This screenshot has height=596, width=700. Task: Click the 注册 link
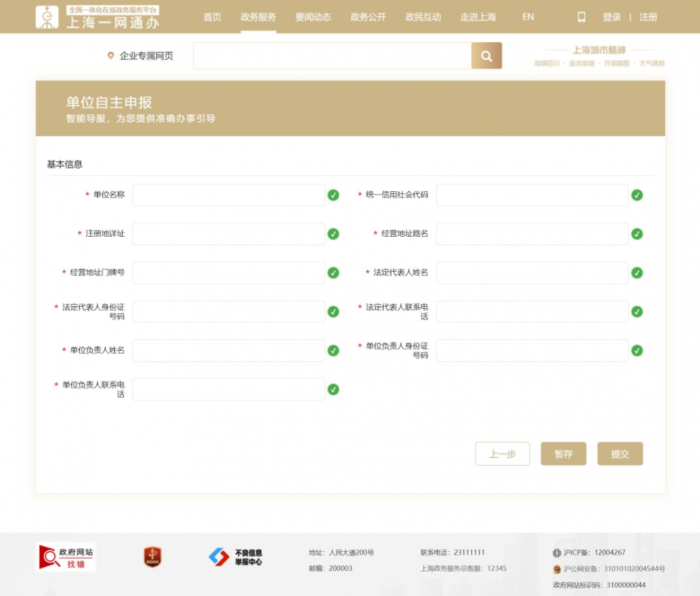(x=648, y=17)
